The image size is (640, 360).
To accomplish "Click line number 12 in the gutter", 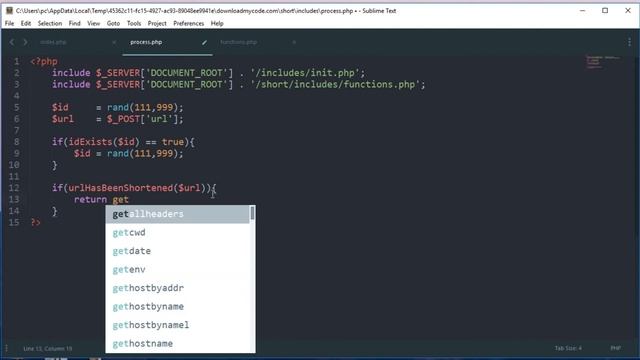I will pos(14,188).
